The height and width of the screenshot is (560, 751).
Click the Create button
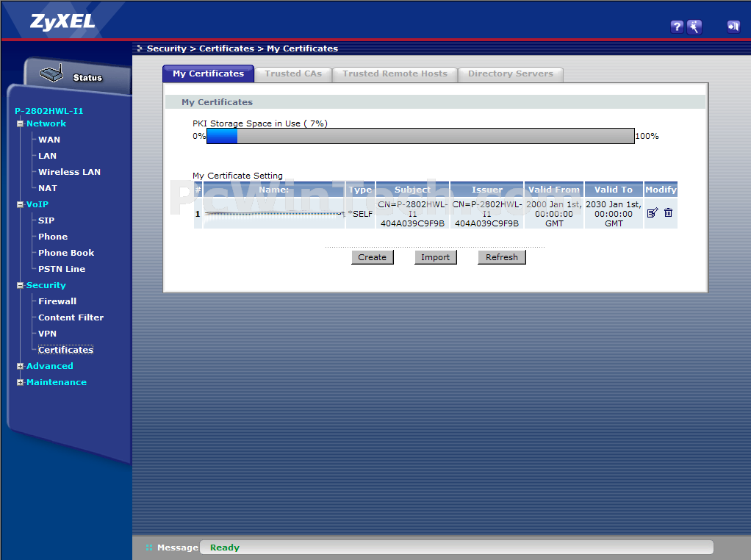click(x=372, y=257)
